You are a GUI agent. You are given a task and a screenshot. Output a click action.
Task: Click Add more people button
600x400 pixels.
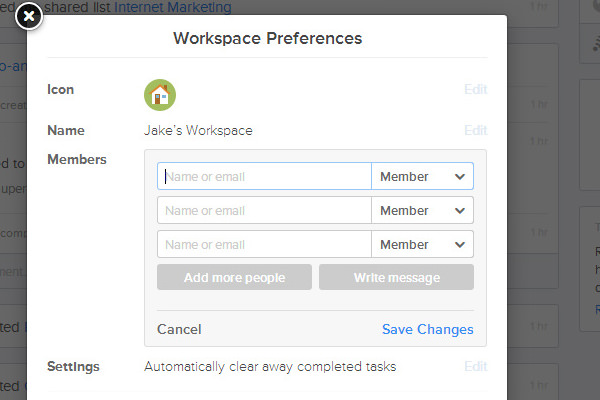click(x=234, y=277)
